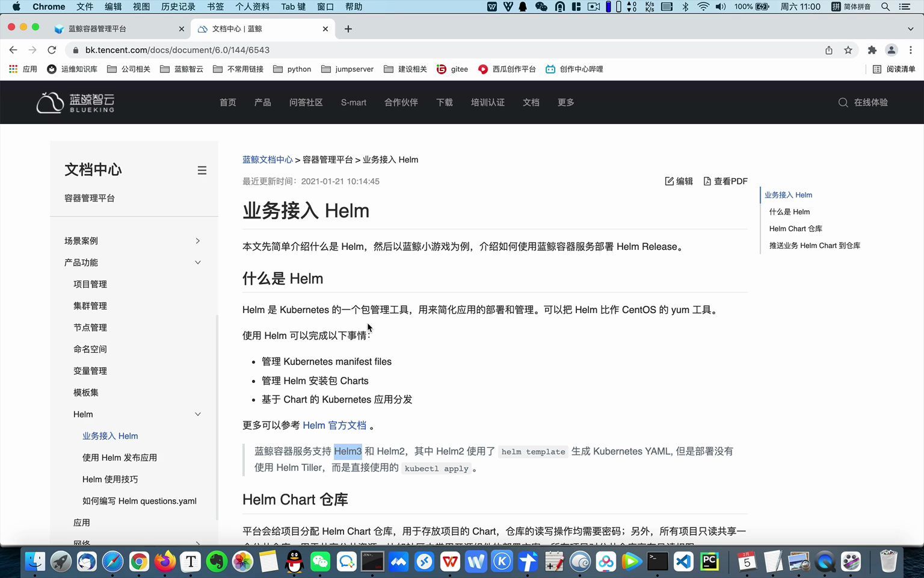
Task: Collapse the Helm sidebar group
Action: tap(137, 414)
